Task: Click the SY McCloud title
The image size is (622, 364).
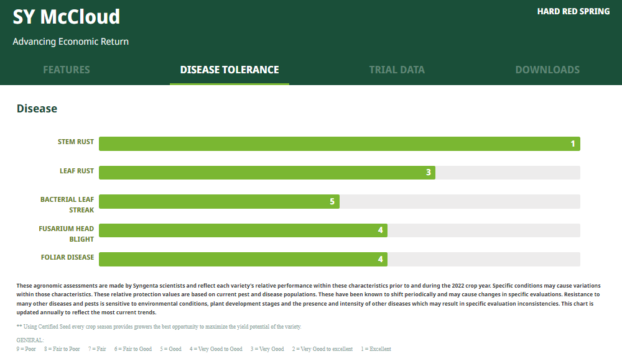Action: pos(67,17)
